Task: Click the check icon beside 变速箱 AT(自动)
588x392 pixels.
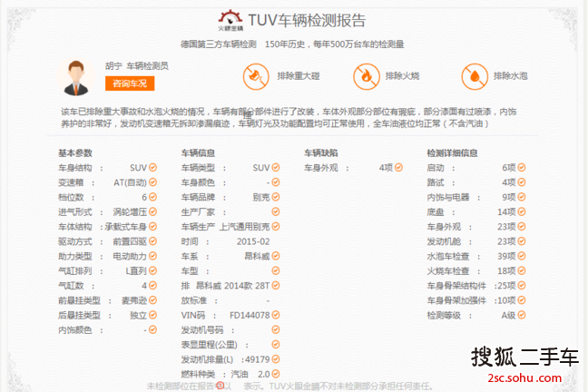Action: pyautogui.click(x=152, y=182)
